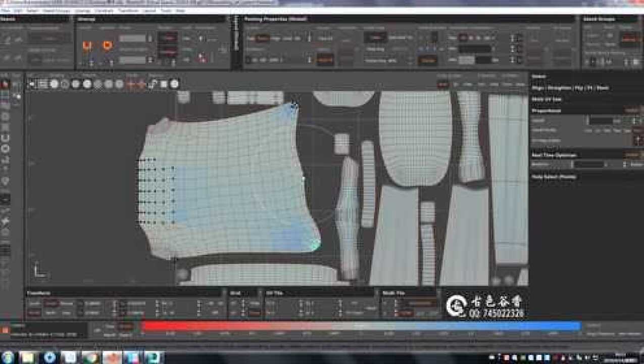Toggle the highlighted mode button in Transform panel
Viewport: 644px width, 364px height.
pos(50,303)
